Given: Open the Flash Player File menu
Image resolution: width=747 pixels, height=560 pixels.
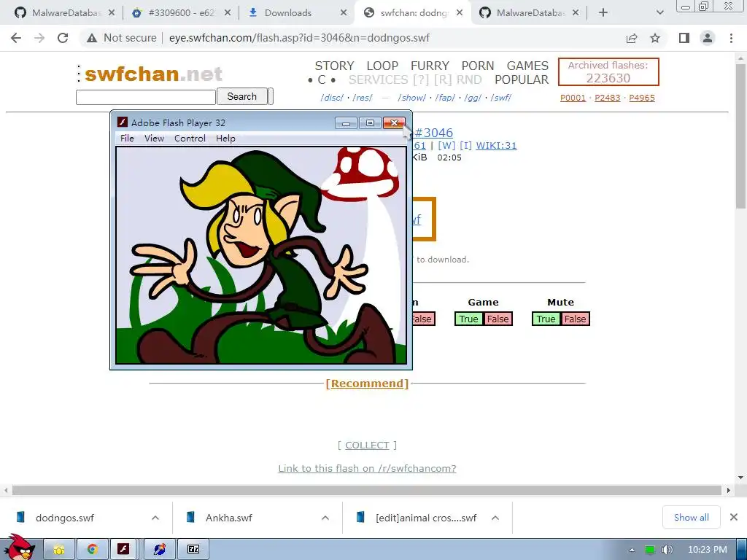Looking at the screenshot, I should click(127, 138).
